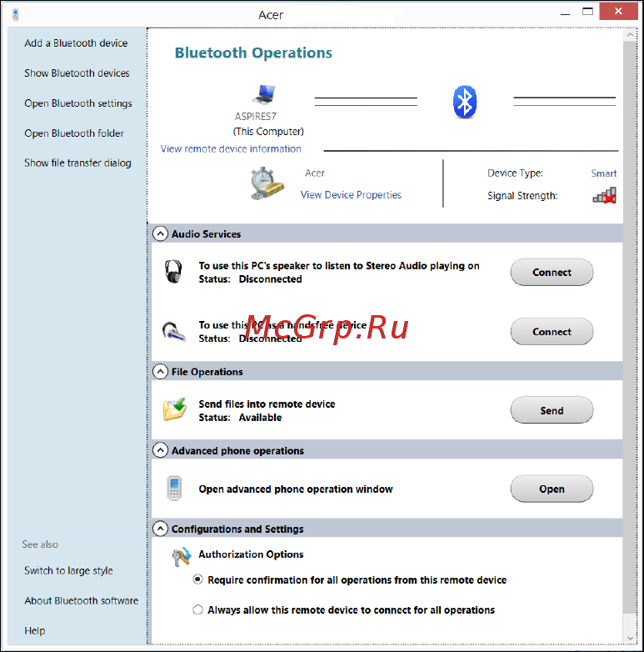Click Send to send files

pos(552,410)
